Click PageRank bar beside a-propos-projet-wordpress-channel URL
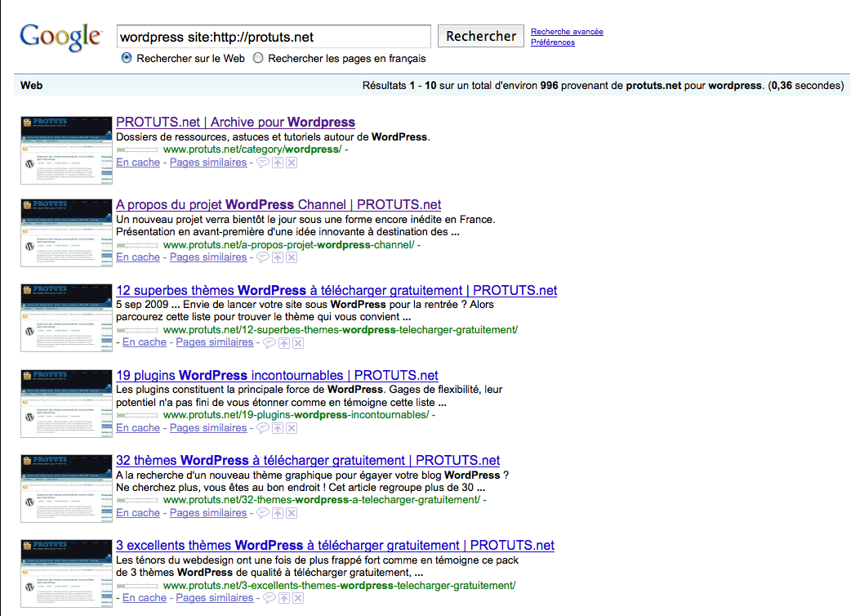 coord(137,245)
